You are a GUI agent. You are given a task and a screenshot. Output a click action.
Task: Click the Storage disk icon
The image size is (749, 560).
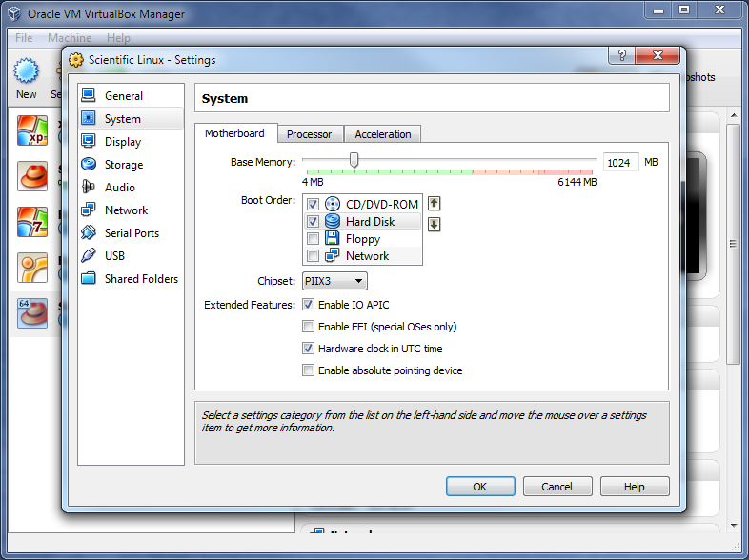pos(89,164)
